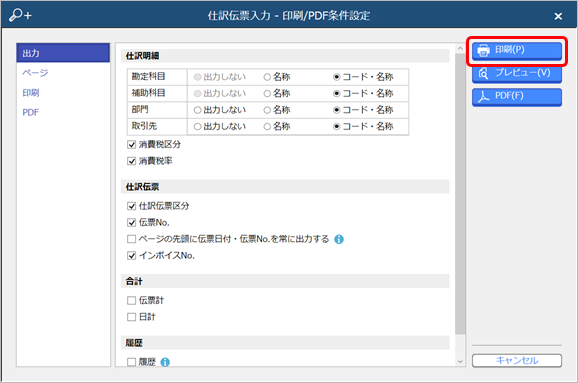The height and width of the screenshot is (383, 578).
Task: Enable ページの先頭に伝票日付・伝票No.を常に出力する
Action: 132,239
